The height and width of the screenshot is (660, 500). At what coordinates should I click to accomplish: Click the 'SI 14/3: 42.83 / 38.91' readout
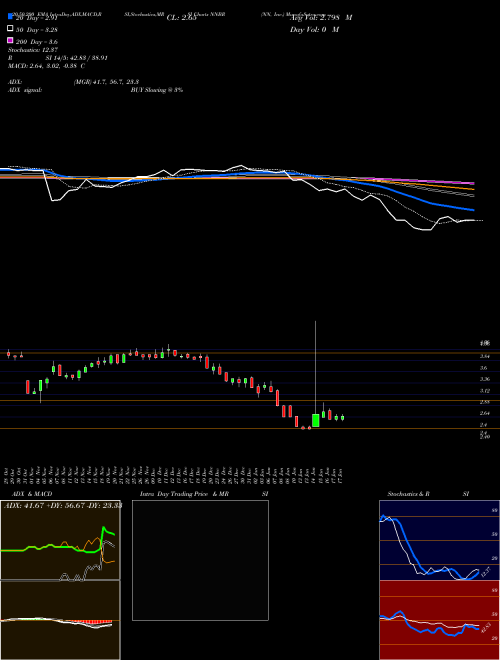click(77, 58)
